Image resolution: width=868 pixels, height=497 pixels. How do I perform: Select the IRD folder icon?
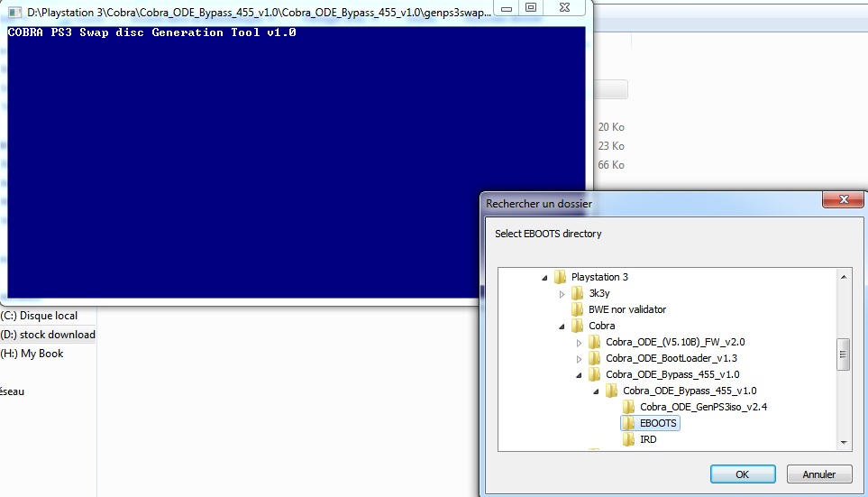coord(629,439)
